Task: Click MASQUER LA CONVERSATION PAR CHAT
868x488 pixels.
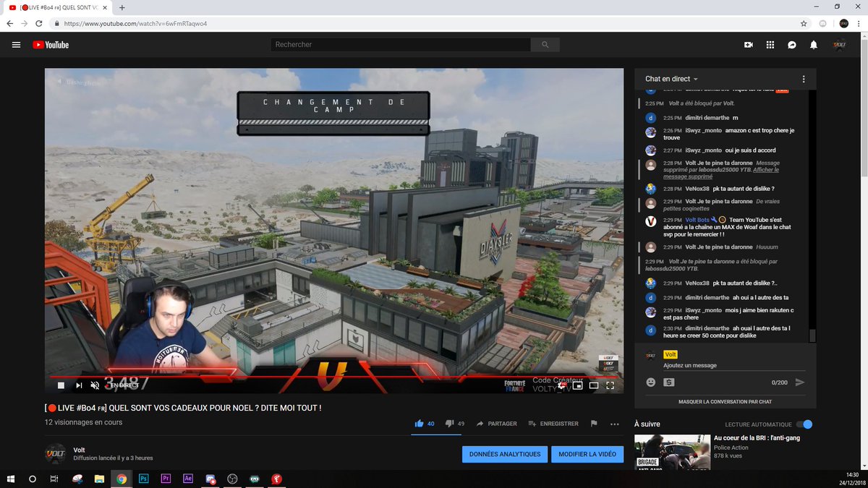Action: 725,401
